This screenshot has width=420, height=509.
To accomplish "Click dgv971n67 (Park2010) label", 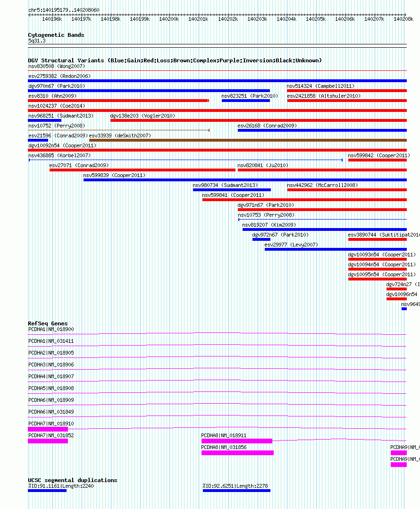I will pyautogui.click(x=266, y=205).
